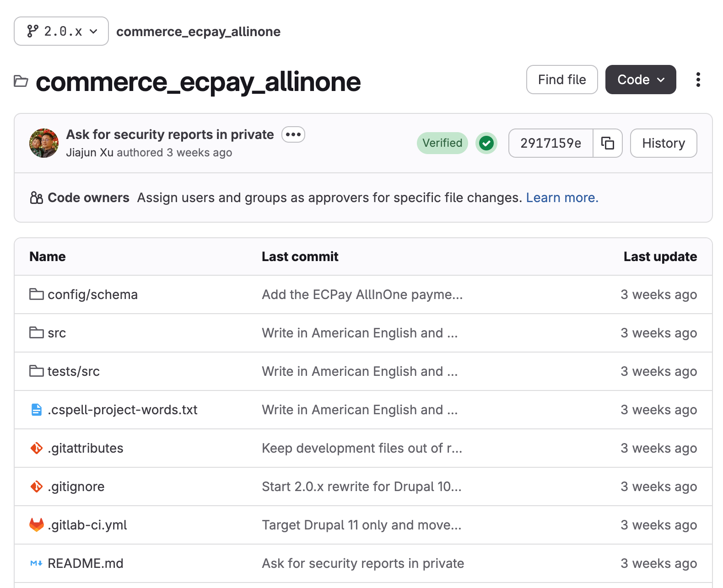Open the 2.0.x branch selector dropdown
This screenshot has height=588, width=723.
click(x=61, y=31)
